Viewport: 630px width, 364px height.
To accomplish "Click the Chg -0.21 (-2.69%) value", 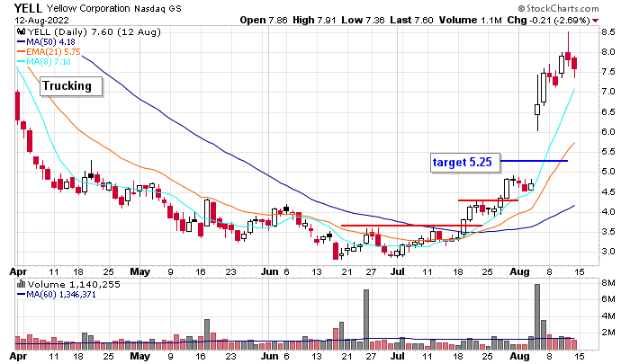I will [548, 20].
